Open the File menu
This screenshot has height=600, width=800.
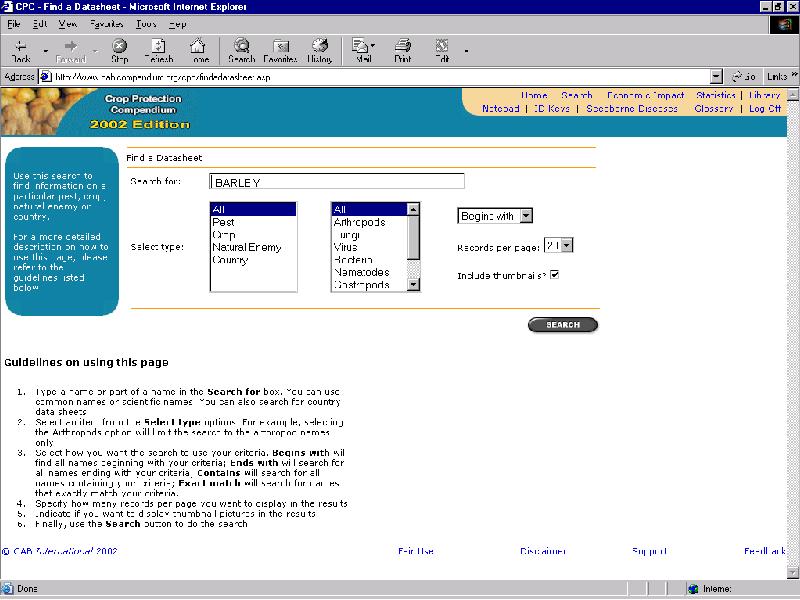point(14,23)
